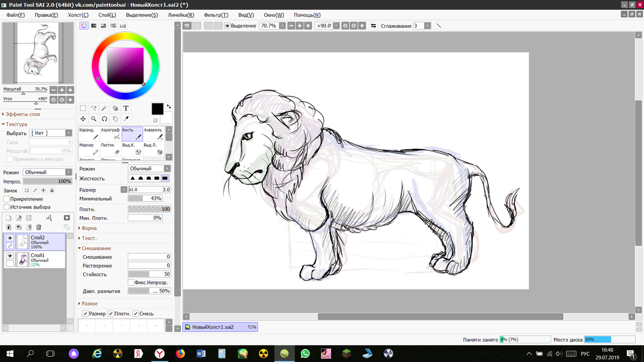Select the lasso selection tool
This screenshot has width=644, height=362.
(x=94, y=108)
